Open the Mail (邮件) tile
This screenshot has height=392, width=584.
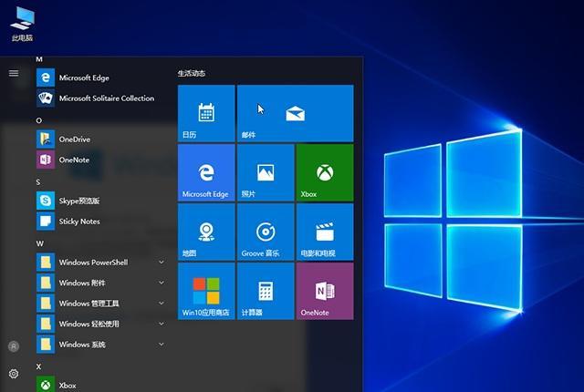click(296, 113)
